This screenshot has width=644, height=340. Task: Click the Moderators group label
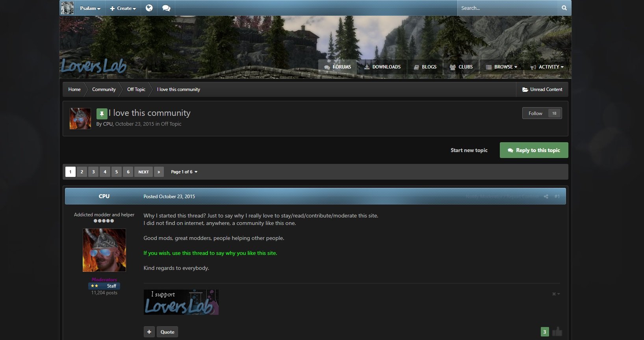(x=104, y=280)
